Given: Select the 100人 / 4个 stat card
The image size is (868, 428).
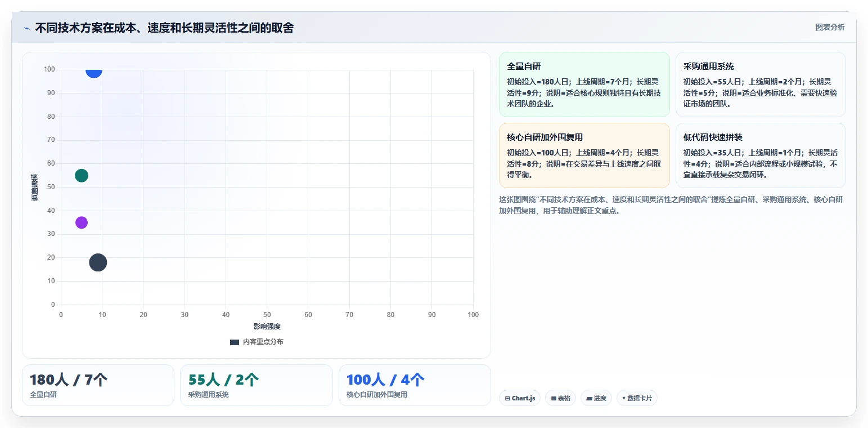Looking at the screenshot, I should (x=415, y=385).
